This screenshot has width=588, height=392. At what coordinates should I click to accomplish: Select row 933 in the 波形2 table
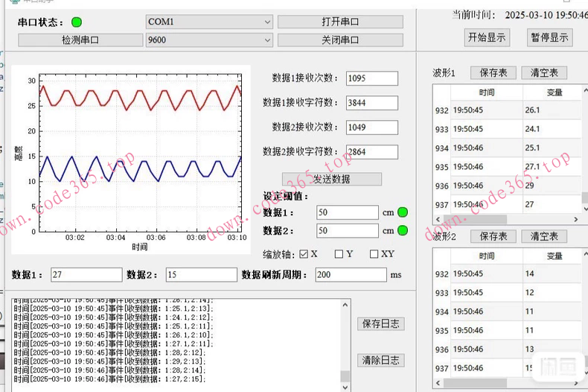[x=508, y=292]
